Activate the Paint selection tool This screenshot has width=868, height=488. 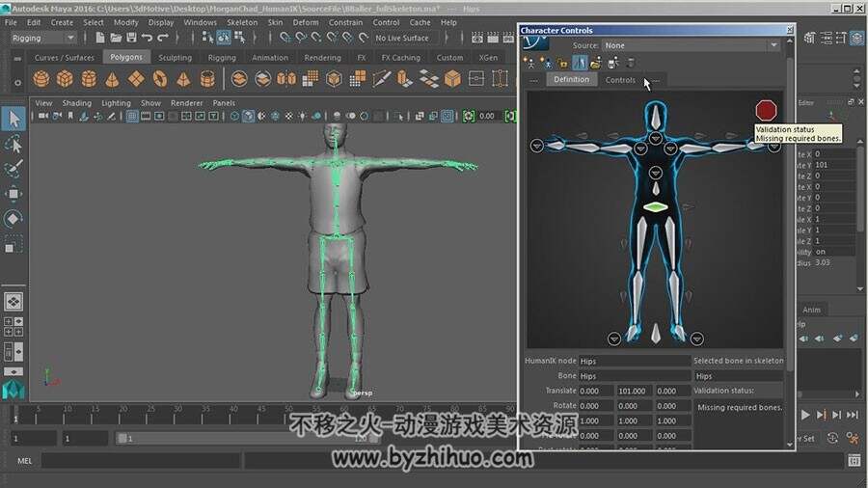[14, 168]
